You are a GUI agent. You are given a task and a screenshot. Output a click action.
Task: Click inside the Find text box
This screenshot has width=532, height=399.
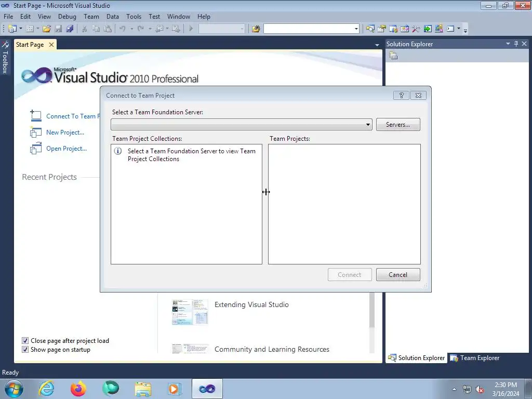point(309,29)
